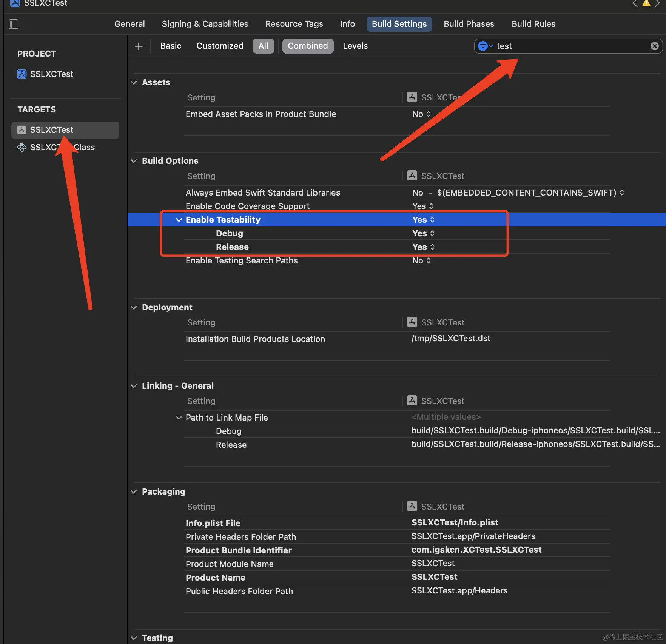
Task: Click the target icon in Packaging column header
Action: pyautogui.click(x=412, y=506)
